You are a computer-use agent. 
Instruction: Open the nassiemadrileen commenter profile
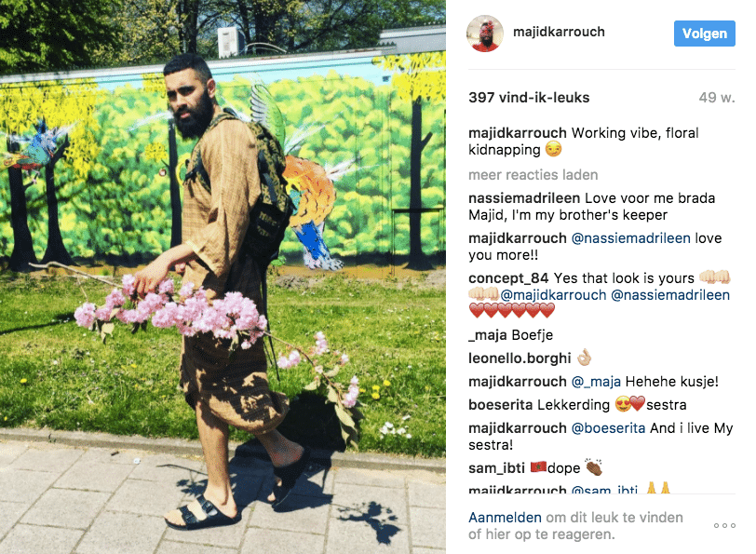click(x=524, y=198)
